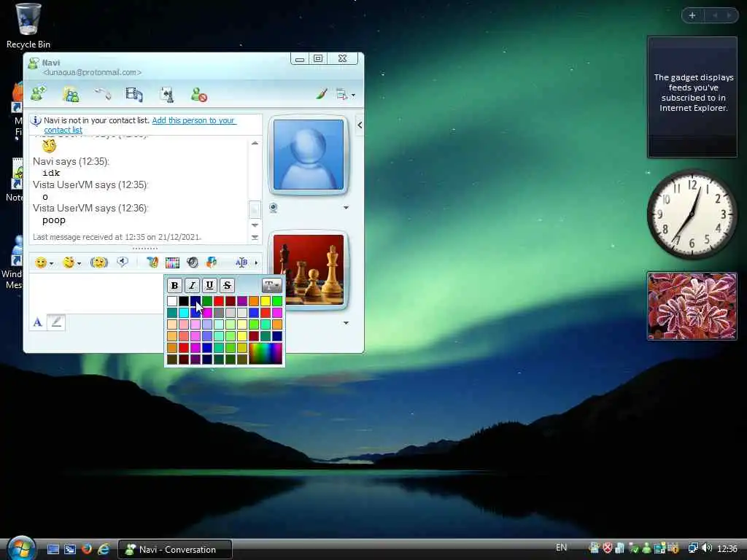This screenshot has height=560, width=747.
Task: Pick the black color swatch
Action: pos(184,301)
